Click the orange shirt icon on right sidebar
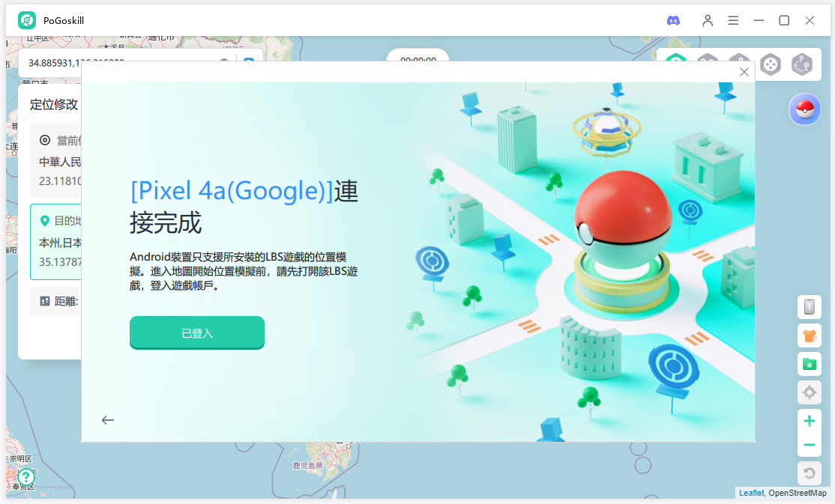The height and width of the screenshot is (504, 835). (x=809, y=336)
